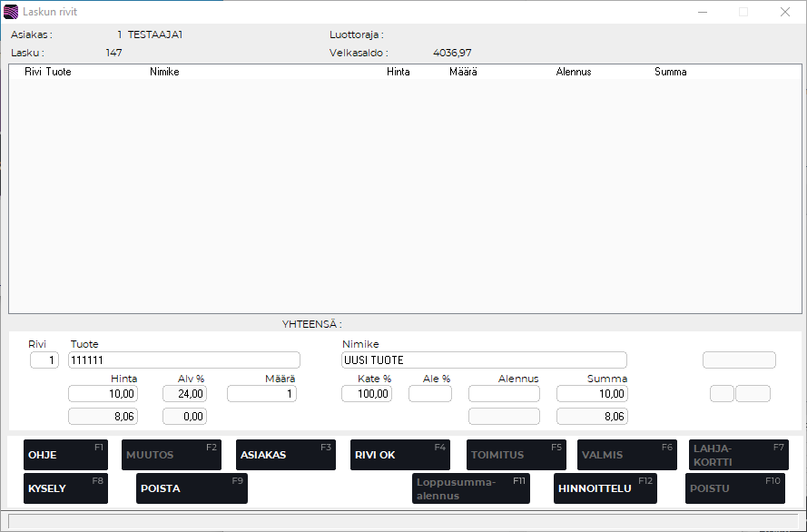Viewport: 807px width, 532px height.
Task: Open KYSELY F8 query button
Action: (x=65, y=488)
